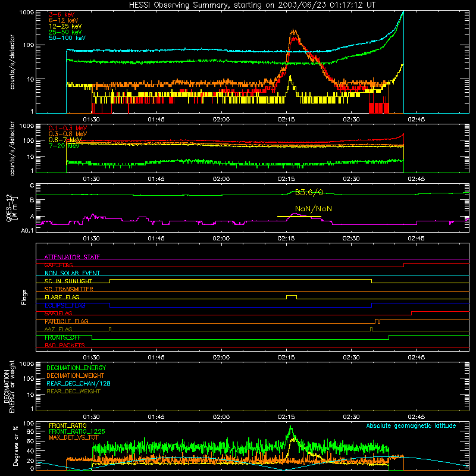This screenshot has width=476, height=476.
Task: Select the "6-12 keV" legend label
Action: pos(63,20)
